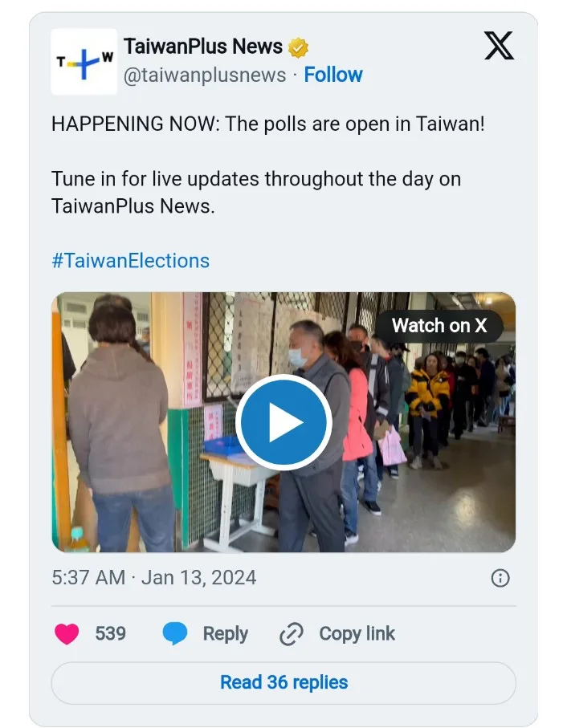Click the blue reply speech bubble icon
The image size is (567, 728).
174,634
